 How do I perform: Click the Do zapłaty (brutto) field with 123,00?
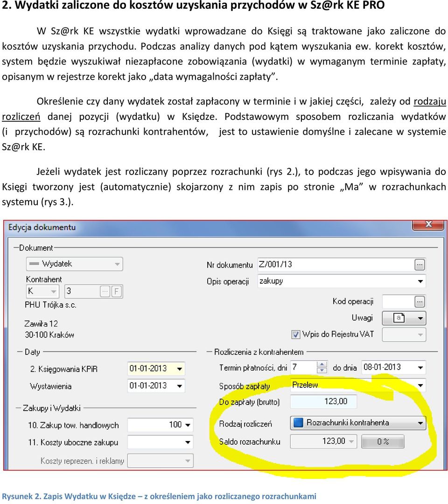click(x=323, y=401)
